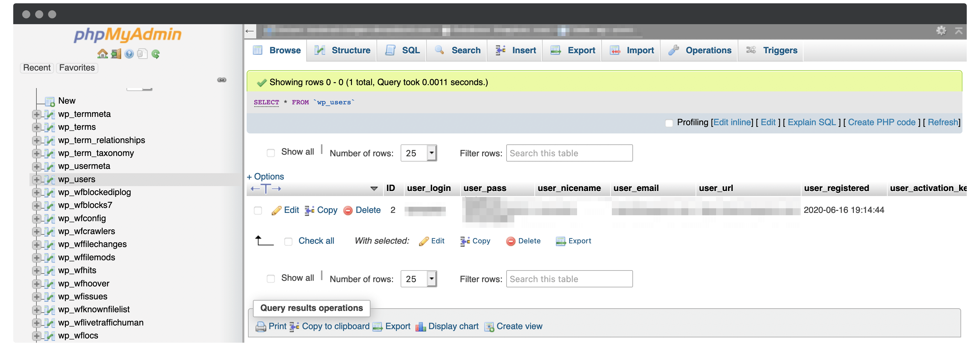This screenshot has height=346, width=980.
Task: Click Display chart icon in results operations
Action: (420, 326)
